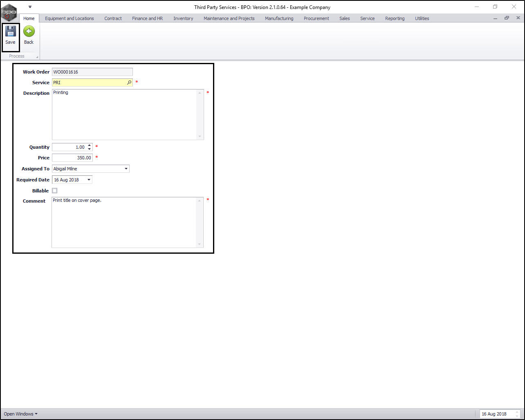Image resolution: width=525 pixels, height=420 pixels.
Task: Click the Work Order number field
Action: 92,72
